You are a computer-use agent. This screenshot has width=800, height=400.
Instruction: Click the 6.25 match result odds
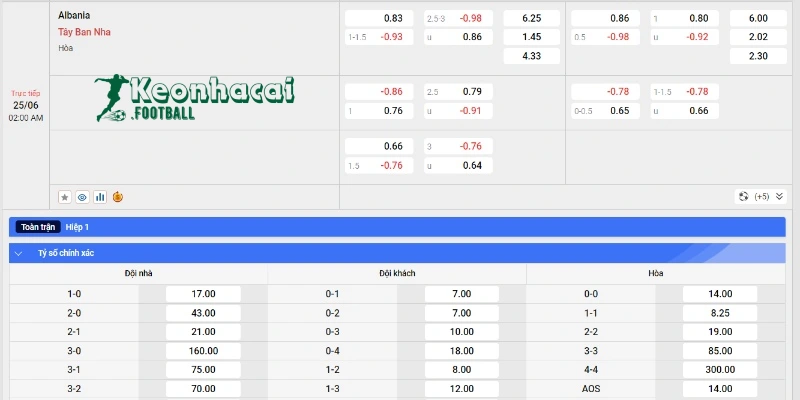531,18
